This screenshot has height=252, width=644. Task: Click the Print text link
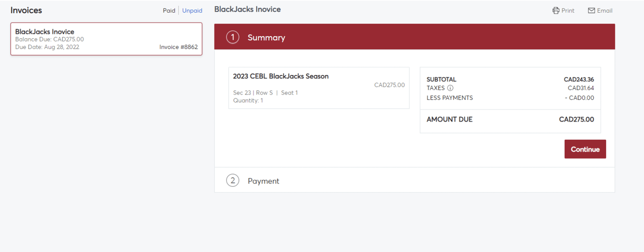(x=568, y=11)
